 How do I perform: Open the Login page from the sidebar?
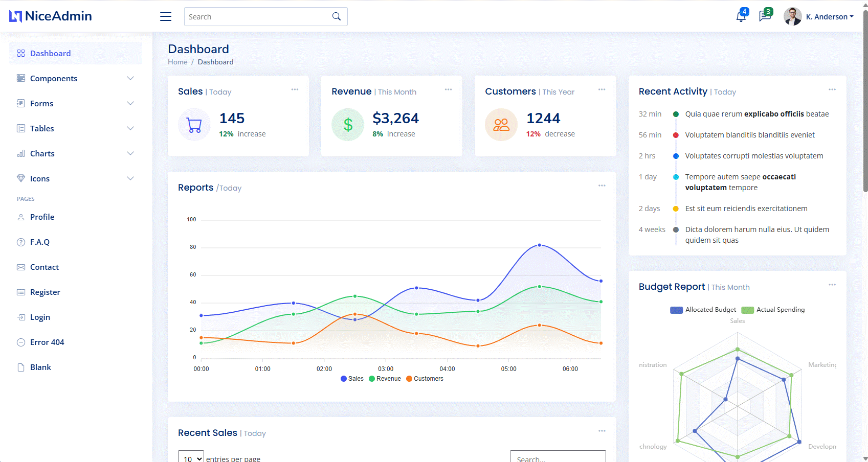[40, 317]
